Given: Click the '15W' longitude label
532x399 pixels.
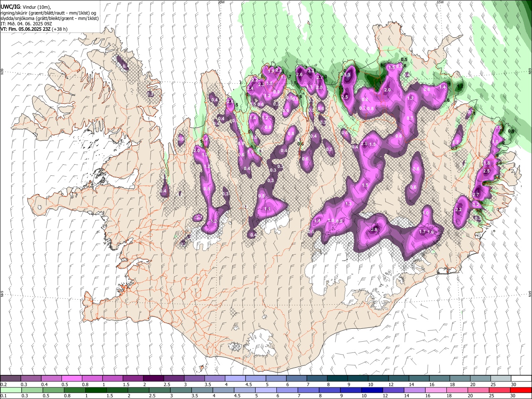Looking at the screenshot, I should click(440, 2).
